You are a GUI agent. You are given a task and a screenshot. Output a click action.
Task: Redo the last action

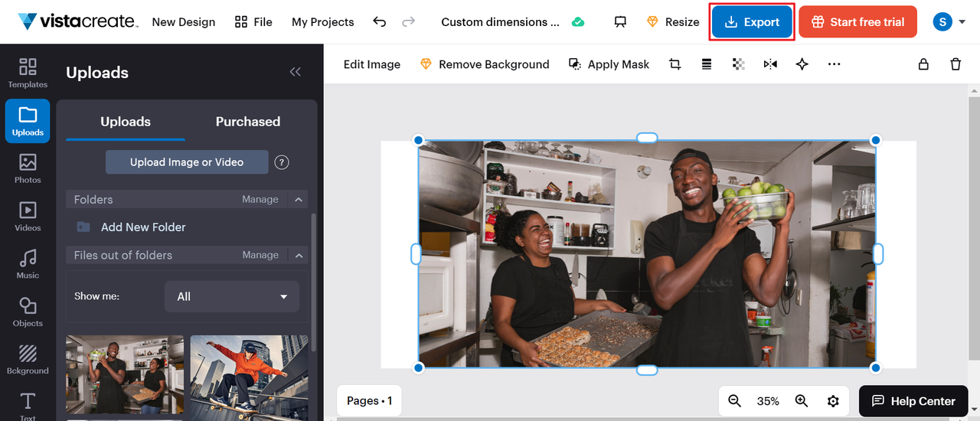coord(409,21)
